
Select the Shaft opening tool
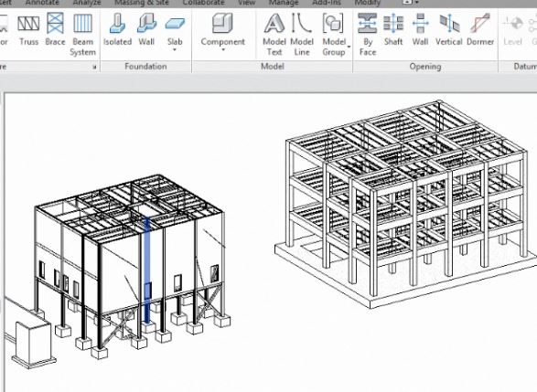pyautogui.click(x=393, y=30)
